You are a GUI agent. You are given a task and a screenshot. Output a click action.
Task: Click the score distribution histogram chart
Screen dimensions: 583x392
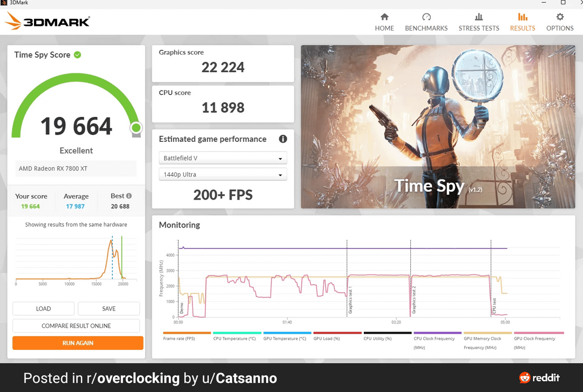tap(76, 260)
